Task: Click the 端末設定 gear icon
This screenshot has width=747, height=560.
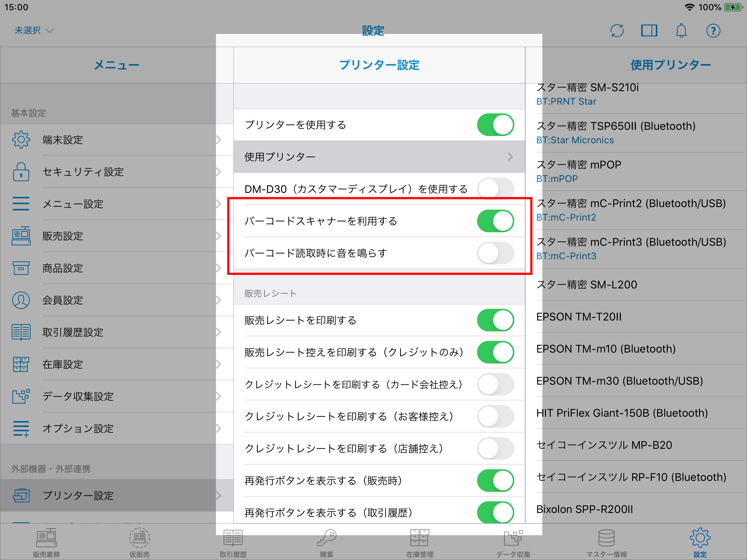Action: [x=21, y=140]
